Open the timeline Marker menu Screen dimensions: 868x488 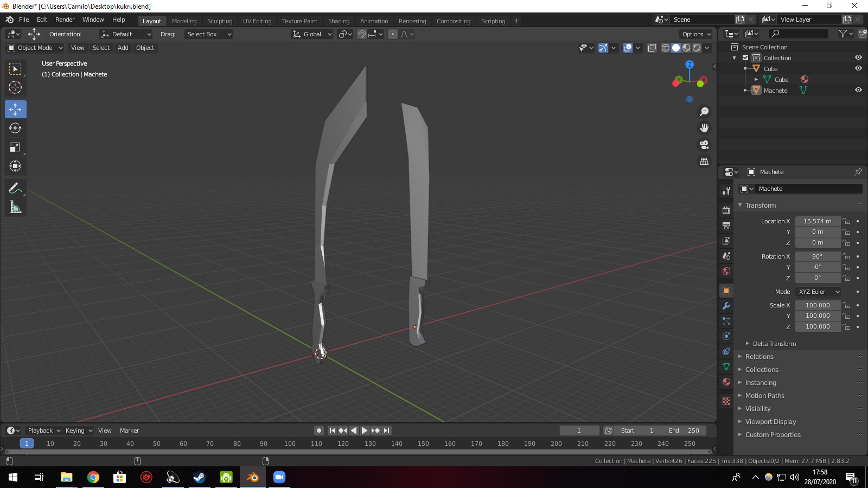[129, 431]
